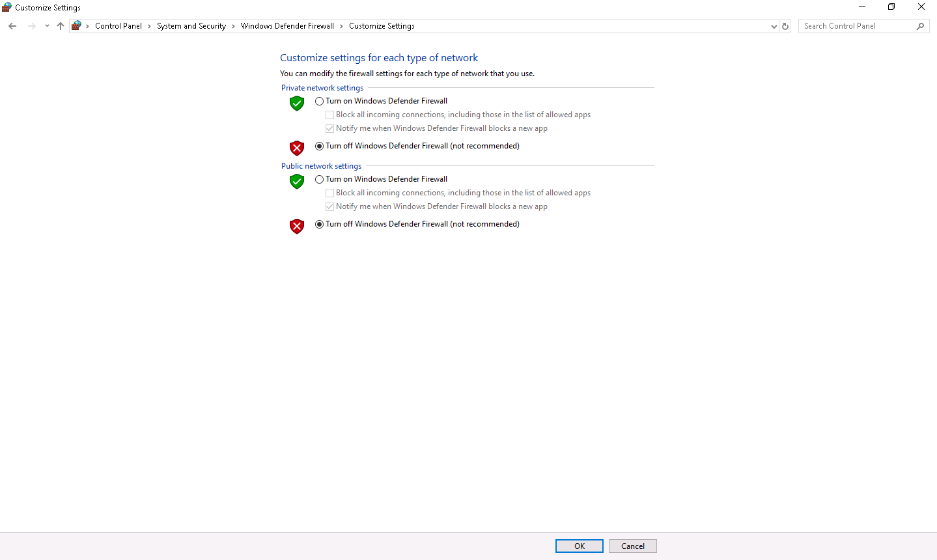Open the recent locations dropdown arrow
This screenshot has height=560, width=937.
click(x=47, y=26)
